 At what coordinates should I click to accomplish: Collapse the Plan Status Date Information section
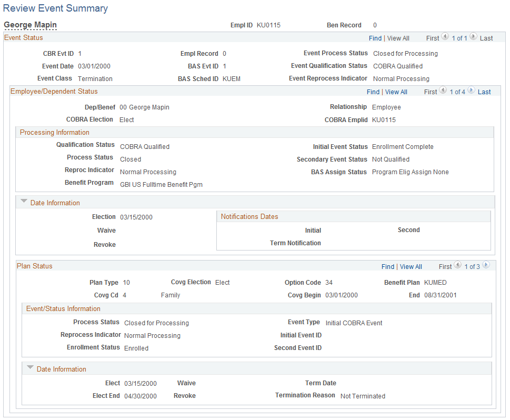30,367
